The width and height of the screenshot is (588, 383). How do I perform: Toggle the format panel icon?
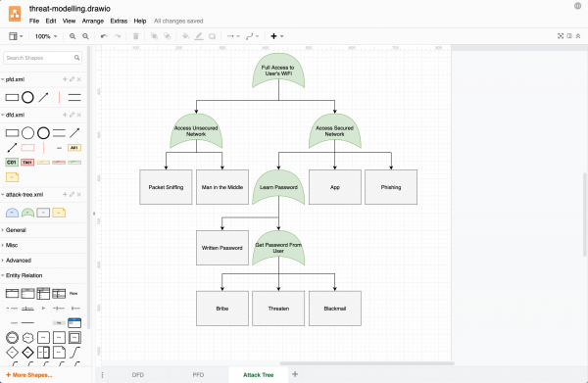click(x=569, y=36)
